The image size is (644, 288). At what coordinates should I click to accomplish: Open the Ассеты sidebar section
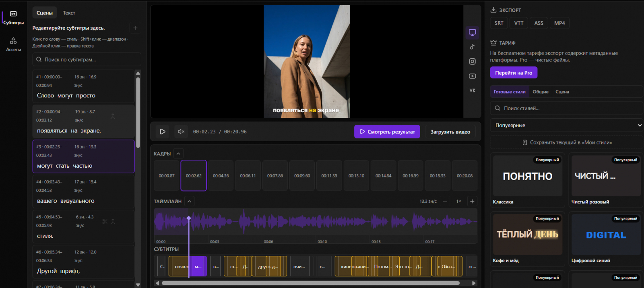coord(13,45)
